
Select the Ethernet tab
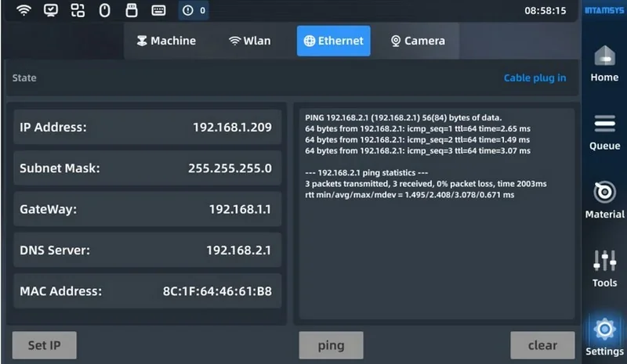pos(334,41)
